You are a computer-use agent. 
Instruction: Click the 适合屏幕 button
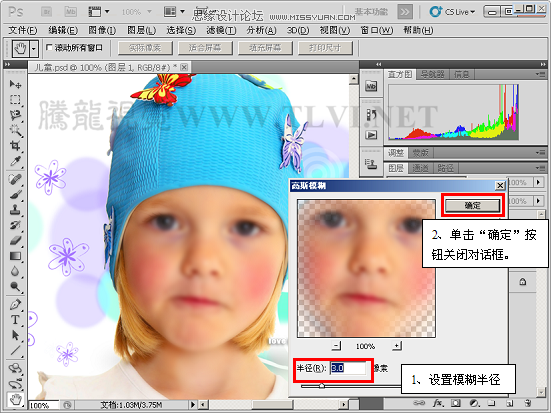tap(205, 48)
